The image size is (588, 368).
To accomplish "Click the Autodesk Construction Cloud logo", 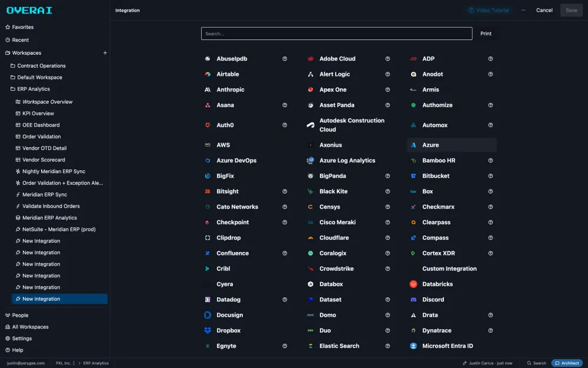I will click(310, 125).
